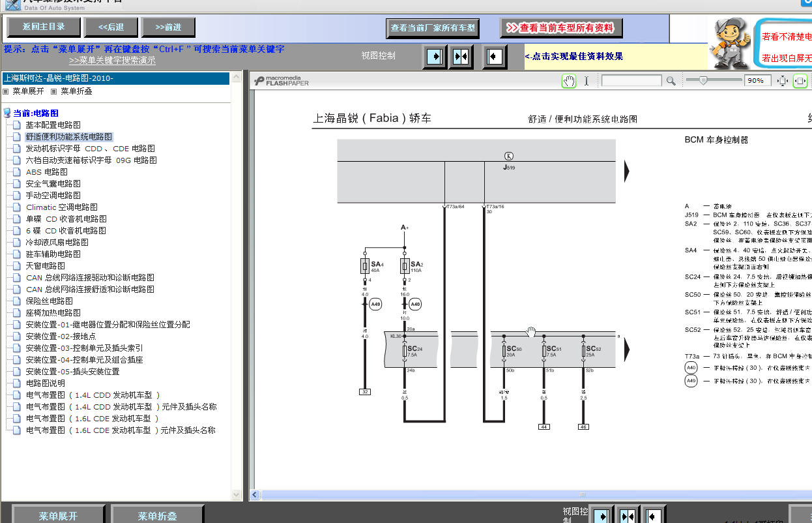Open 冷却液风扇电路图 tree item

click(x=57, y=243)
